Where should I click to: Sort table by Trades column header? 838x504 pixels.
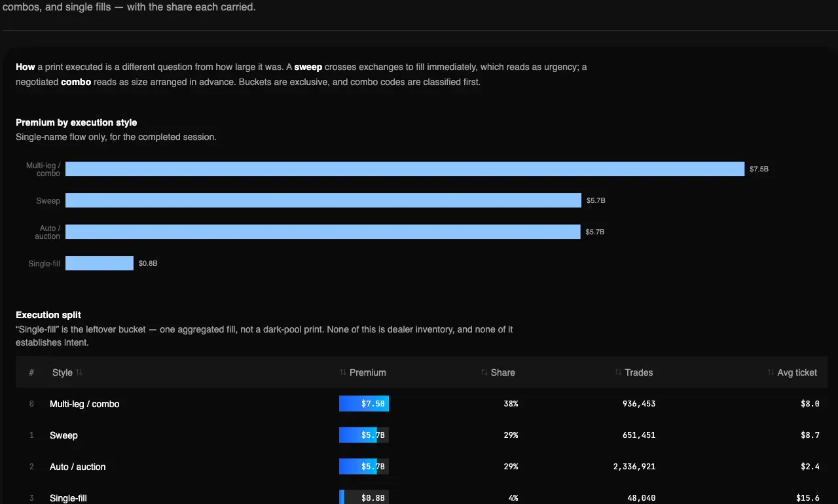634,372
